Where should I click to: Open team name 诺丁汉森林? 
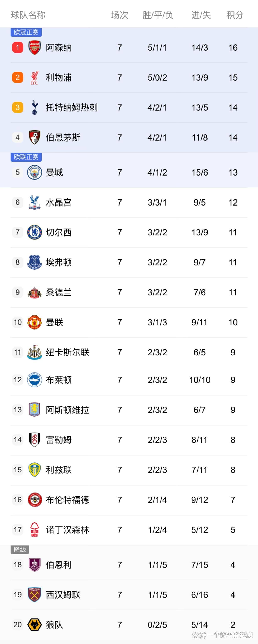click(x=67, y=530)
